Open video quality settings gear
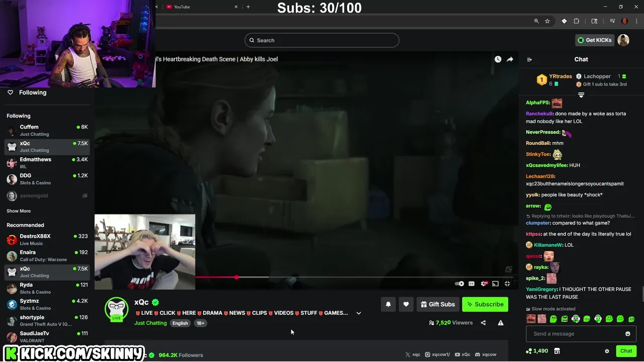This screenshot has width=644, height=362. click(x=484, y=284)
